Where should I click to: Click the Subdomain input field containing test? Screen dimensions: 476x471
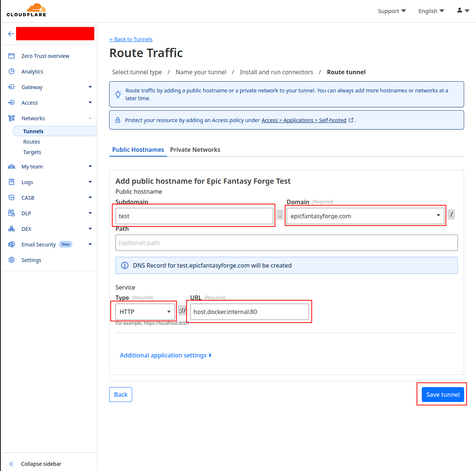point(194,216)
